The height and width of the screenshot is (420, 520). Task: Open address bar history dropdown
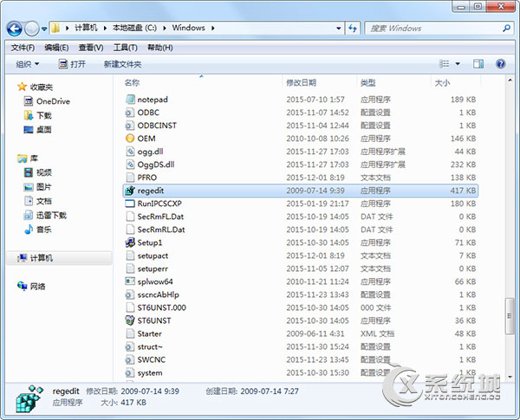(x=338, y=29)
